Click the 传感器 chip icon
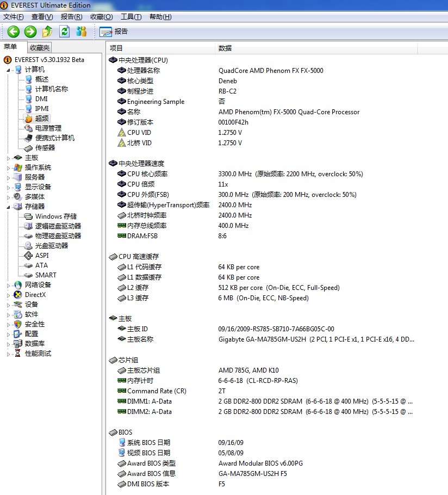The height and width of the screenshot is (495, 448). tap(29, 148)
